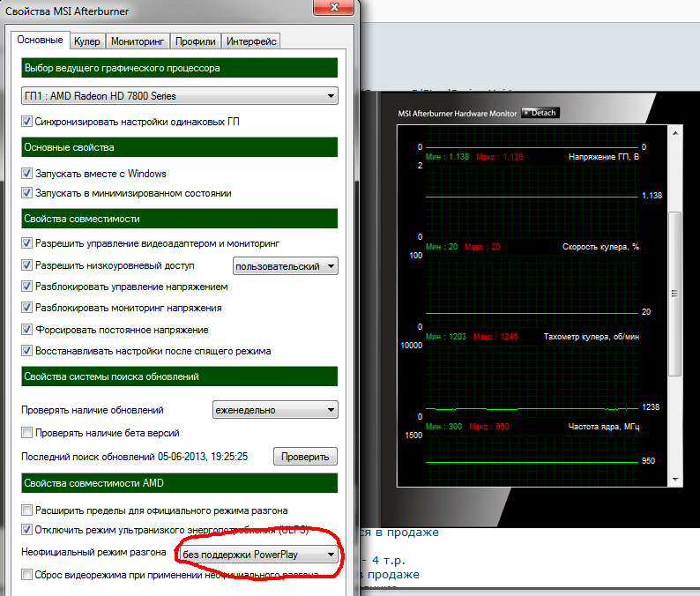Click the Тахометр кулера, об/мин graph label
The image size is (700, 596).
pos(591,337)
